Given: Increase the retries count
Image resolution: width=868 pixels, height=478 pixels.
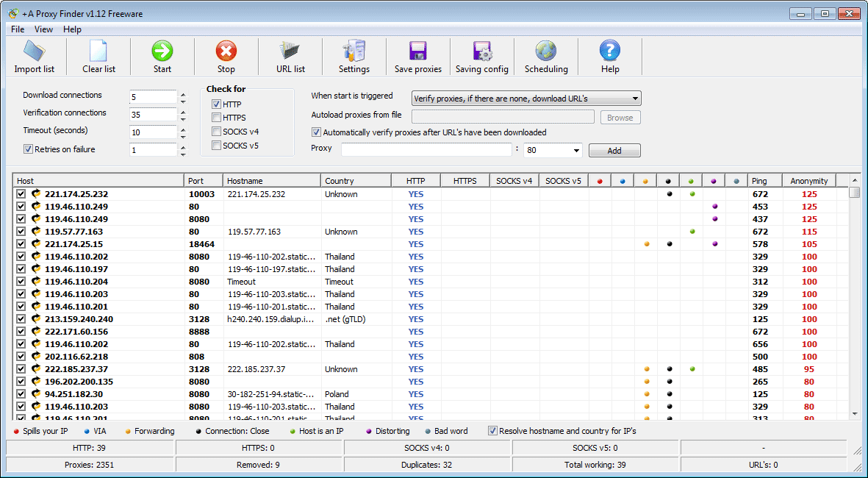Looking at the screenshot, I should pyautogui.click(x=183, y=147).
